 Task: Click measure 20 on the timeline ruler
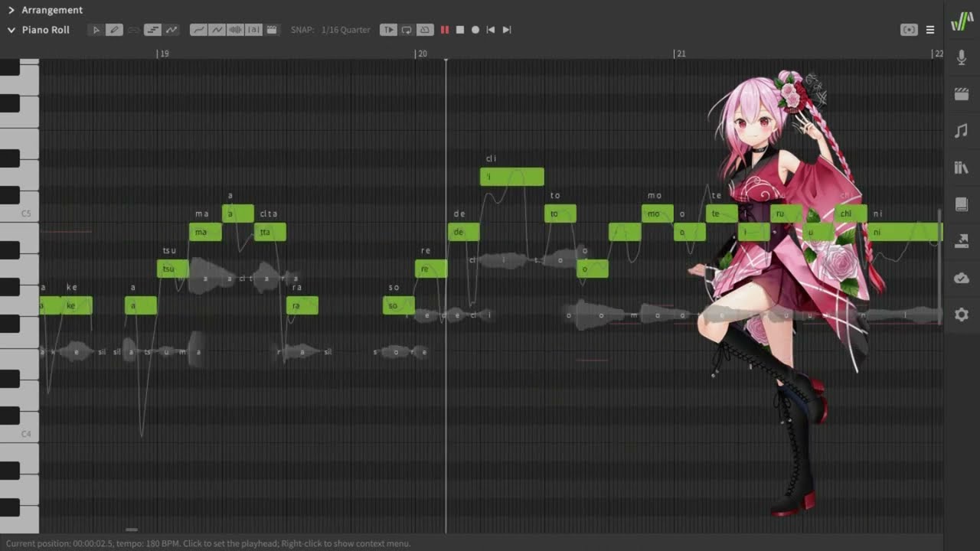tap(422, 54)
